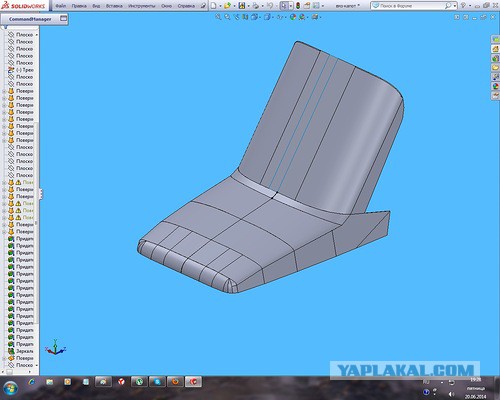Open the Инструменты menu
This screenshot has width=500, height=400.
click(x=142, y=6)
